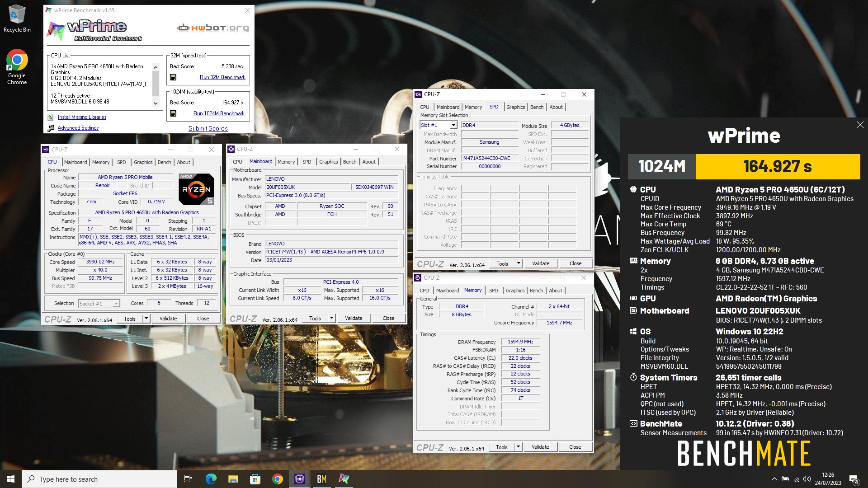Click the Install Missing Libraries icon
Screen dimensions: 868x488
tap(51, 117)
